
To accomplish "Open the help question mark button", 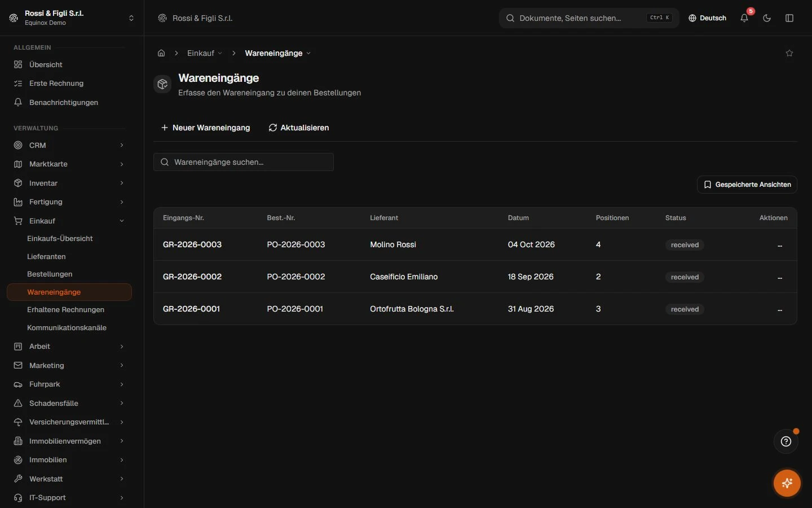I will click(786, 441).
